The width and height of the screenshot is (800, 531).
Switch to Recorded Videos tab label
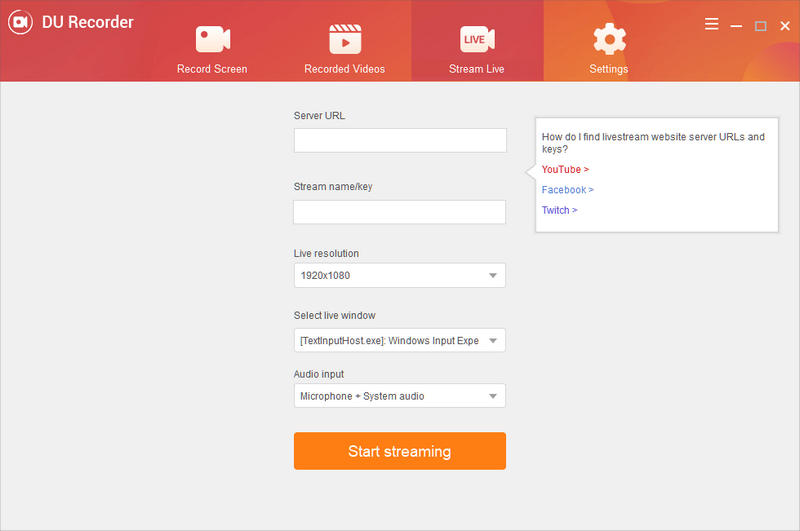click(x=344, y=69)
